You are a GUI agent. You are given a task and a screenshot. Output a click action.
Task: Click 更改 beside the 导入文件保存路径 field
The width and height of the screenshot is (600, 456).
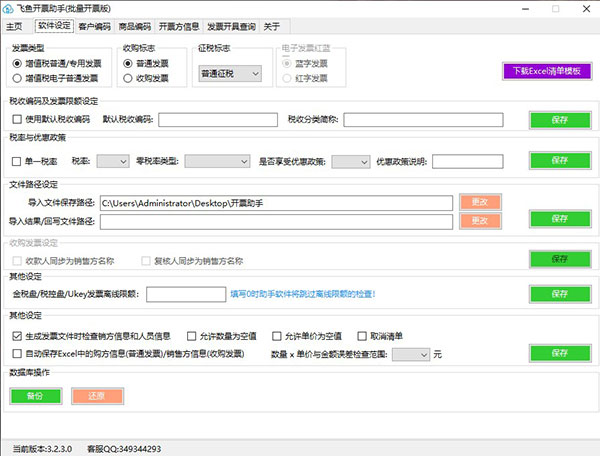[479, 202]
